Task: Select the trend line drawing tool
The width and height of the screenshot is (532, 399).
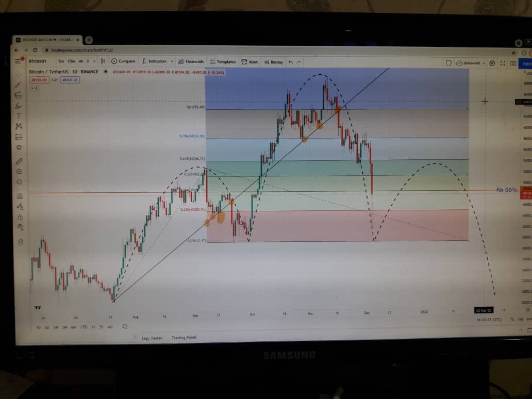Action: tap(19, 84)
